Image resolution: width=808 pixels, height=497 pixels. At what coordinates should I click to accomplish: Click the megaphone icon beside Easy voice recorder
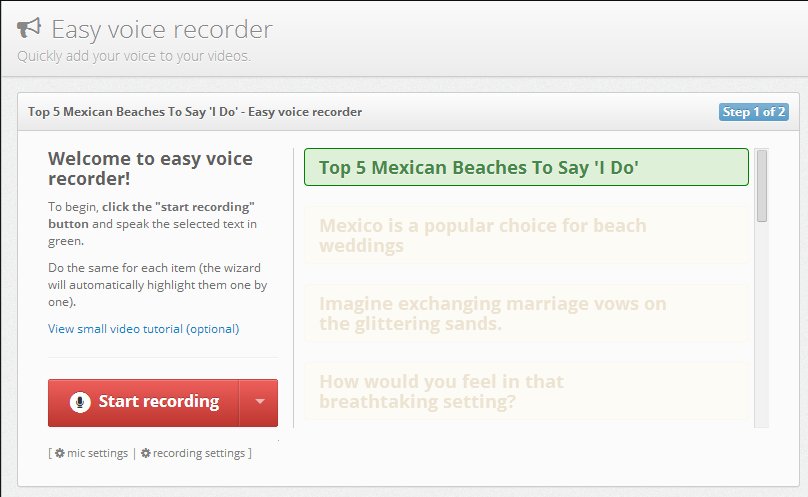[x=29, y=28]
